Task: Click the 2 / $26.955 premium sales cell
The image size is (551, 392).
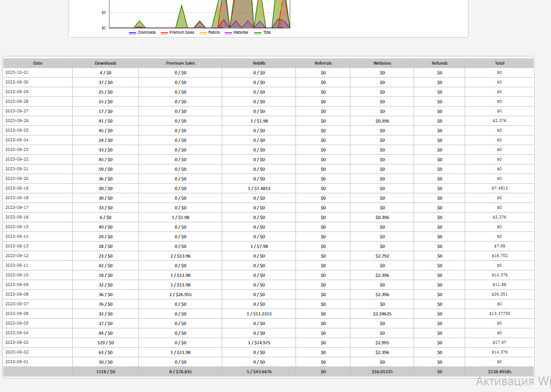Action: click(x=180, y=295)
